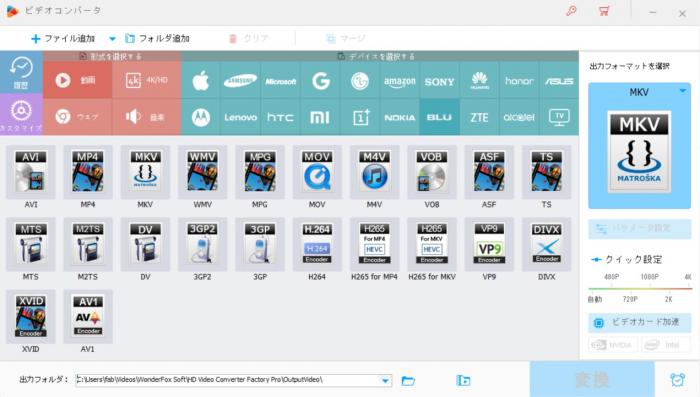Open Samsung device presets
700x397 pixels.
click(x=240, y=81)
